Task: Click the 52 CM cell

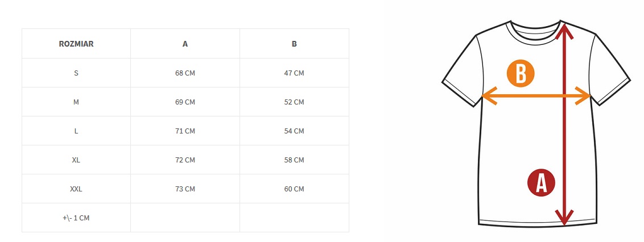Action: coord(294,102)
